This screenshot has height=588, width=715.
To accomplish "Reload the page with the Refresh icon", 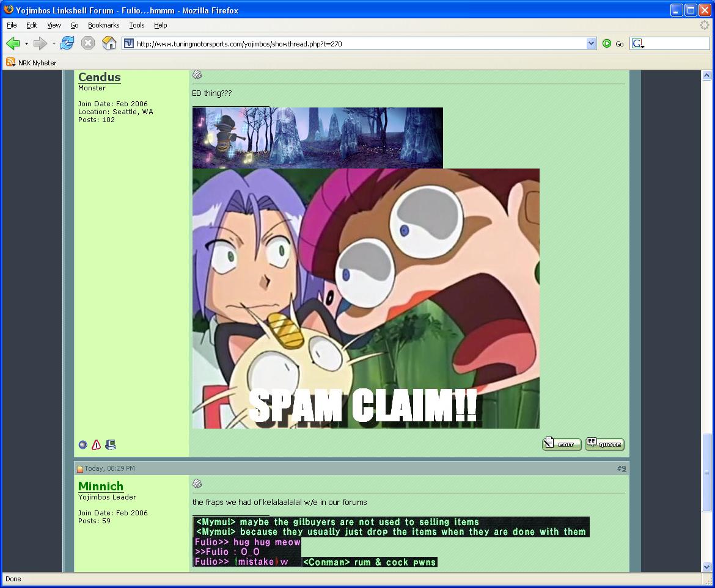I will 67,43.
